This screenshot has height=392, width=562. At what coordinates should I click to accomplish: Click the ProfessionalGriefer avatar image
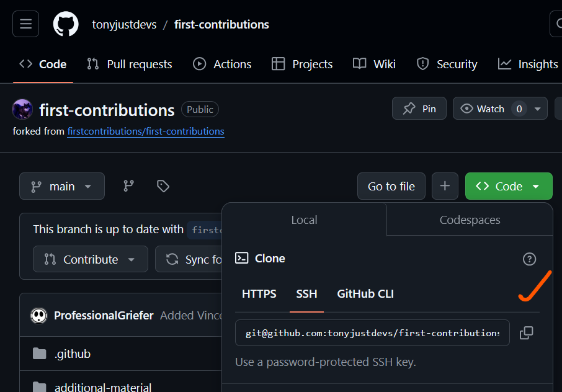pyautogui.click(x=38, y=316)
